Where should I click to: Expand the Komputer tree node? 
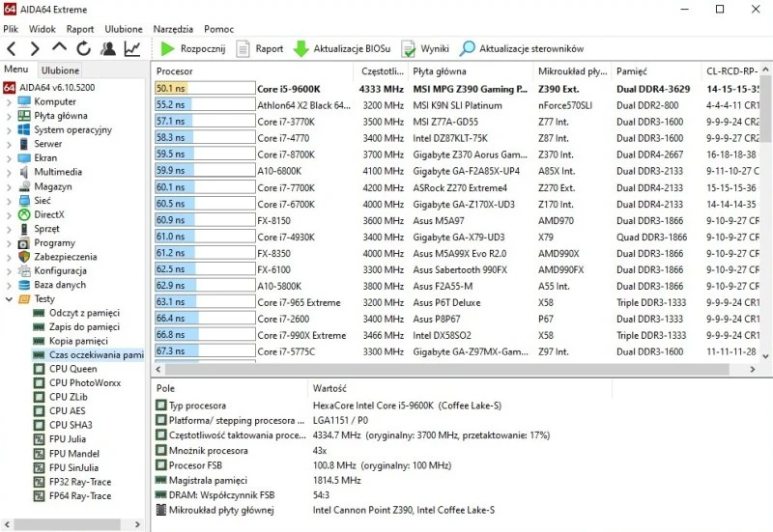point(9,102)
